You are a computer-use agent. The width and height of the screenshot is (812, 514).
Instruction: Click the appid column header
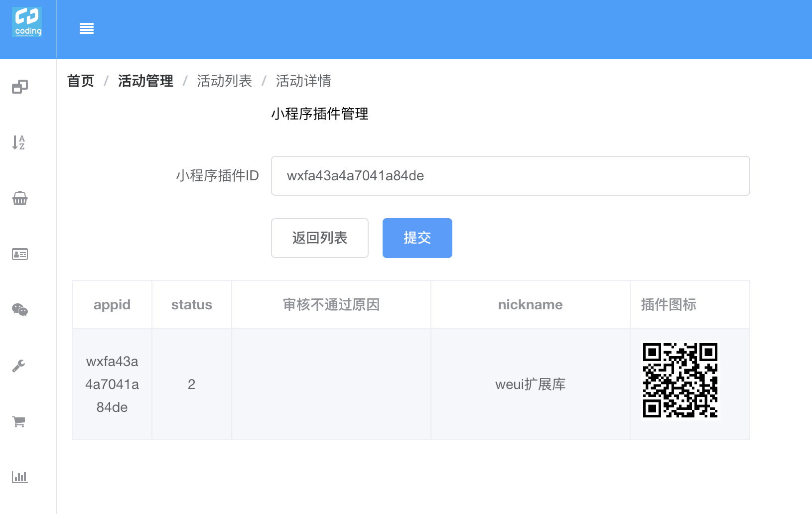click(112, 304)
